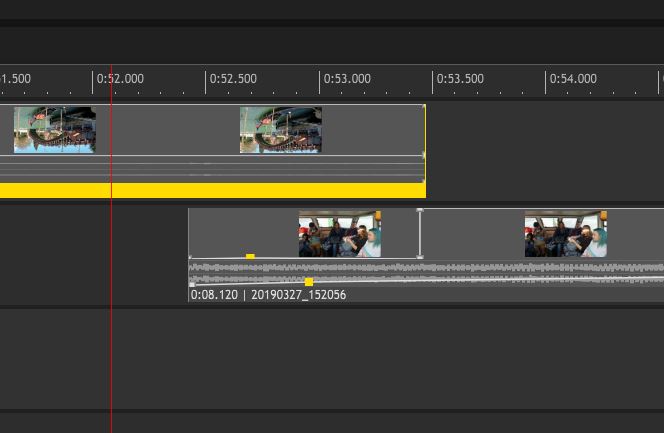The image size is (664, 433).
Task: Click the first boat thumbnail in upper clip
Action: click(x=55, y=130)
